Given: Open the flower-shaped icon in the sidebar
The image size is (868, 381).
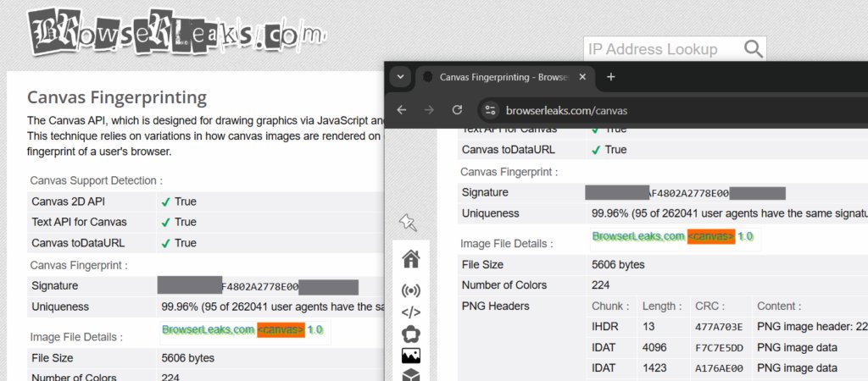Looking at the screenshot, I should (x=411, y=334).
